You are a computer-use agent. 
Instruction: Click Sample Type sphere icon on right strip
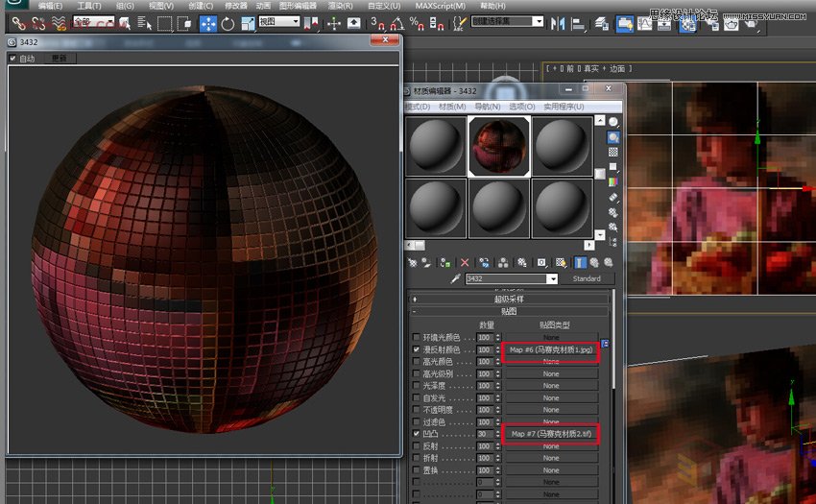(613, 122)
